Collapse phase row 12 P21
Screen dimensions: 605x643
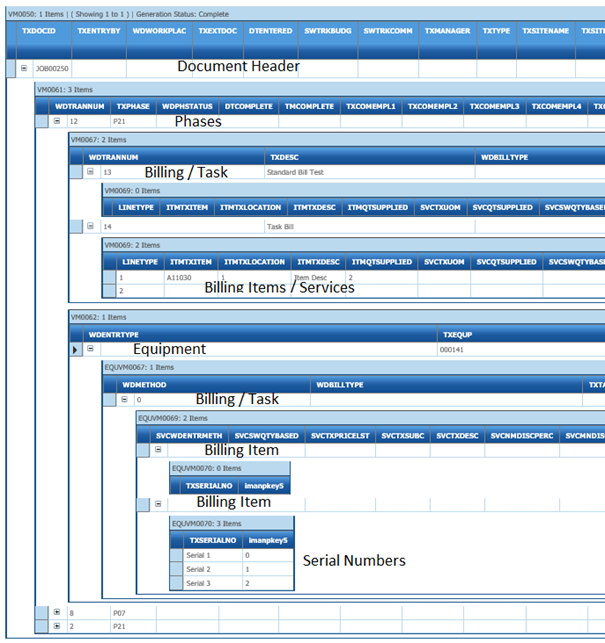[58, 121]
